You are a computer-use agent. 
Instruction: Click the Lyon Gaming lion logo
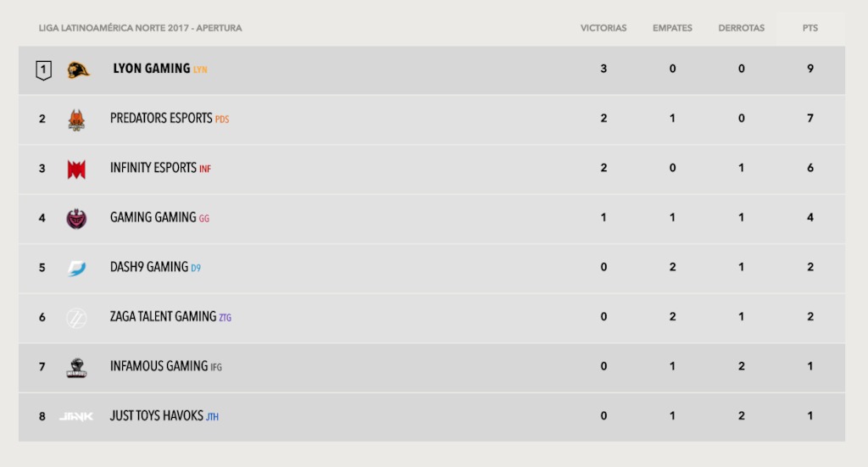coord(78,69)
